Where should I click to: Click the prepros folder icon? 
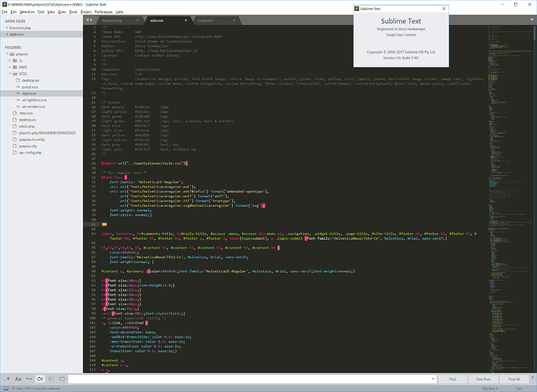tap(12, 54)
